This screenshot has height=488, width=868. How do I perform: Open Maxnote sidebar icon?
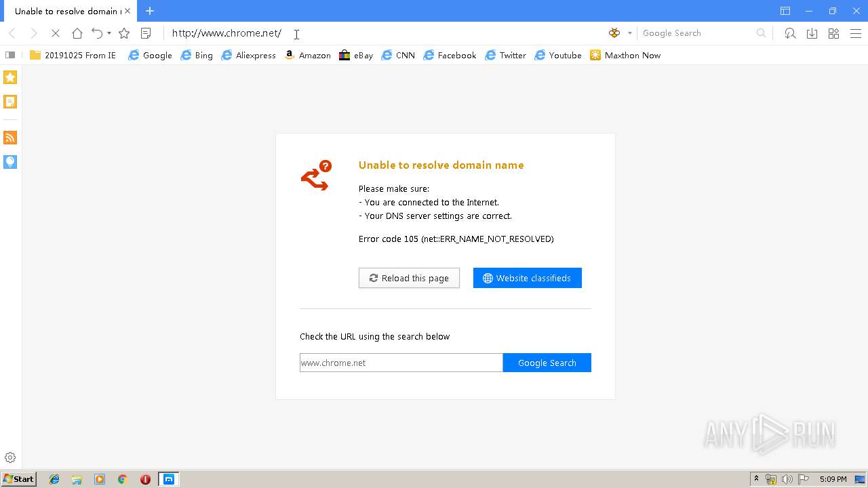(10, 102)
